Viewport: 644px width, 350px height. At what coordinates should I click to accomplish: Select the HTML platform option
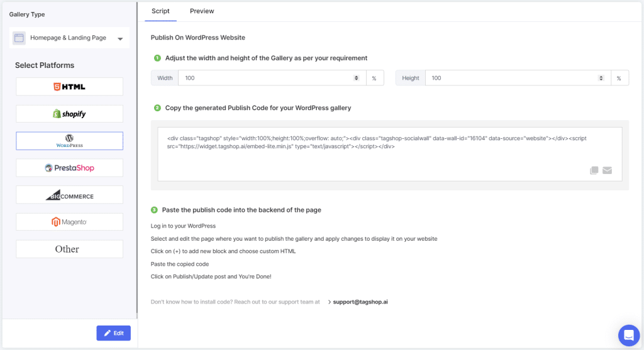[x=69, y=87]
